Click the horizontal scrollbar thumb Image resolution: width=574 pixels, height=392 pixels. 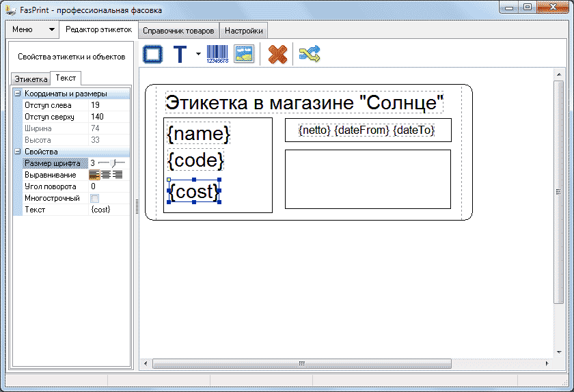click(x=301, y=363)
